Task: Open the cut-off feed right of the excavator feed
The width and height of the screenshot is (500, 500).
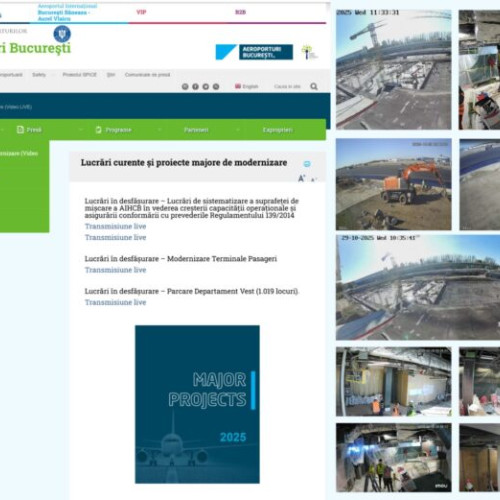Action: pyautogui.click(x=480, y=184)
